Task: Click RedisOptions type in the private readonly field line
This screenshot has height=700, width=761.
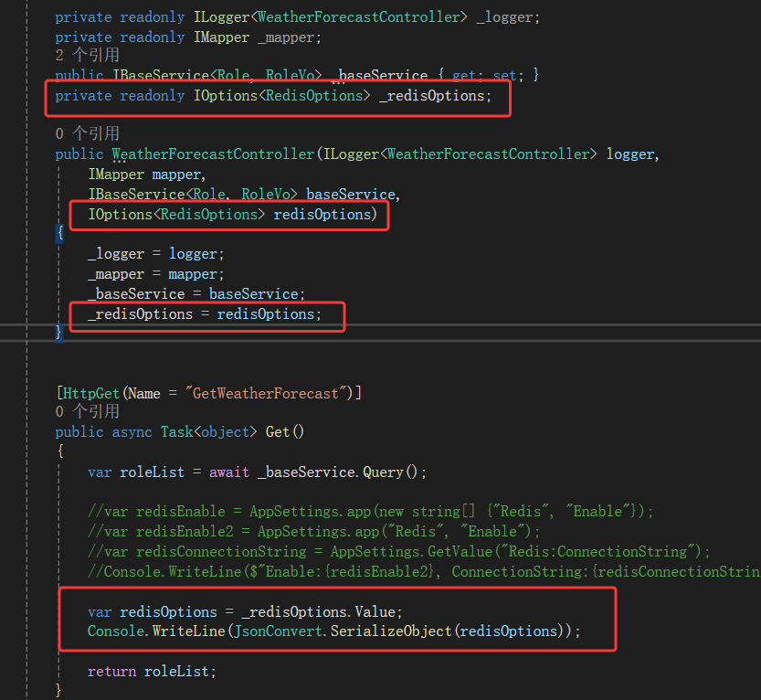Action: click(314, 96)
